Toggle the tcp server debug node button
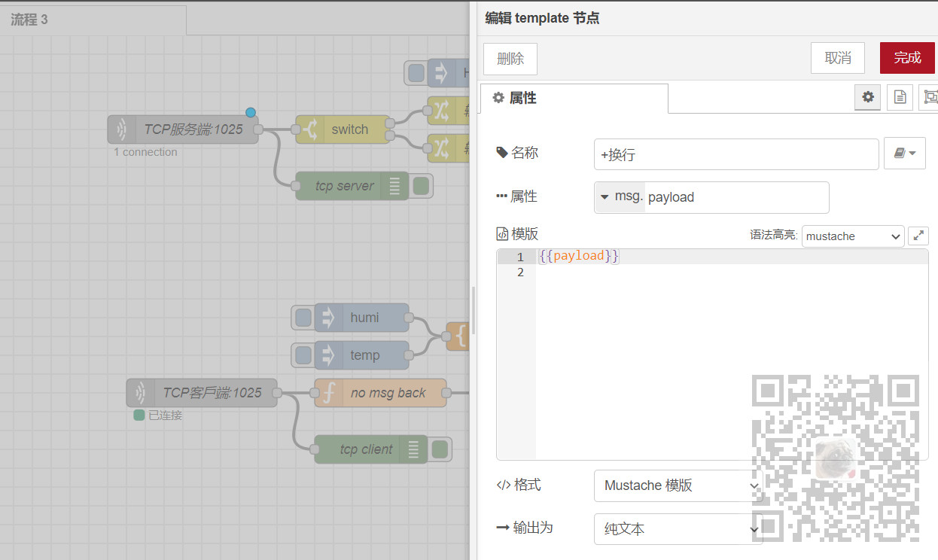938x560 pixels. click(x=422, y=186)
